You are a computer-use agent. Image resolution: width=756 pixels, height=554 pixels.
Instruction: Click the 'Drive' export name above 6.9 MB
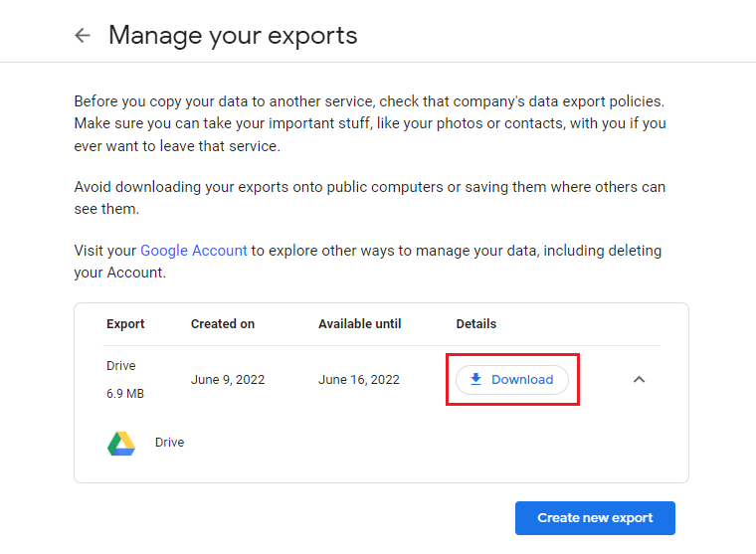click(x=121, y=366)
